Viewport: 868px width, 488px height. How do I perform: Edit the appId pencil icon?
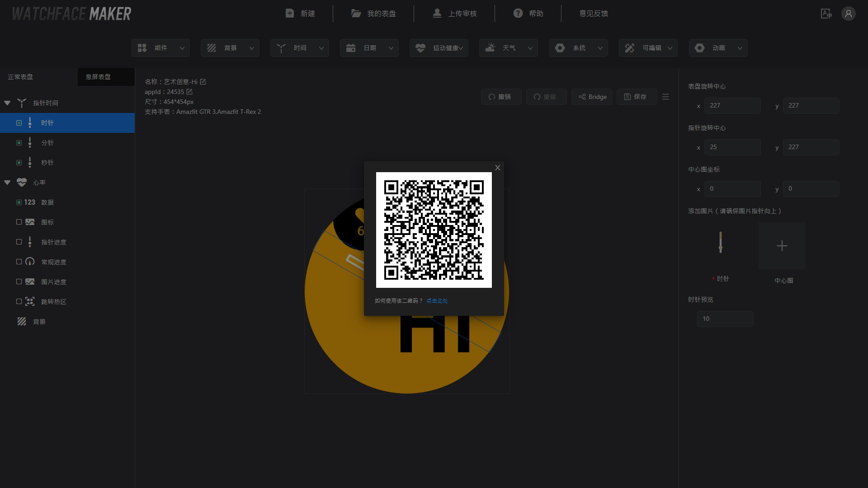coord(189,92)
